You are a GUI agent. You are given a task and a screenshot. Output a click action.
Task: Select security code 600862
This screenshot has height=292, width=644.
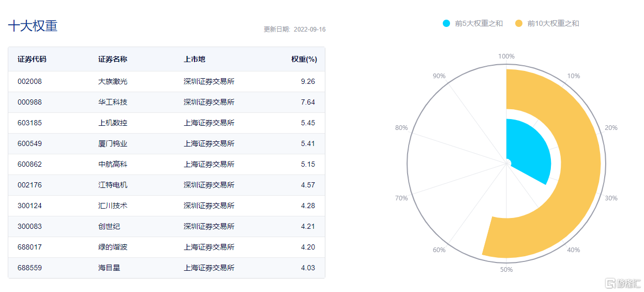click(x=29, y=164)
